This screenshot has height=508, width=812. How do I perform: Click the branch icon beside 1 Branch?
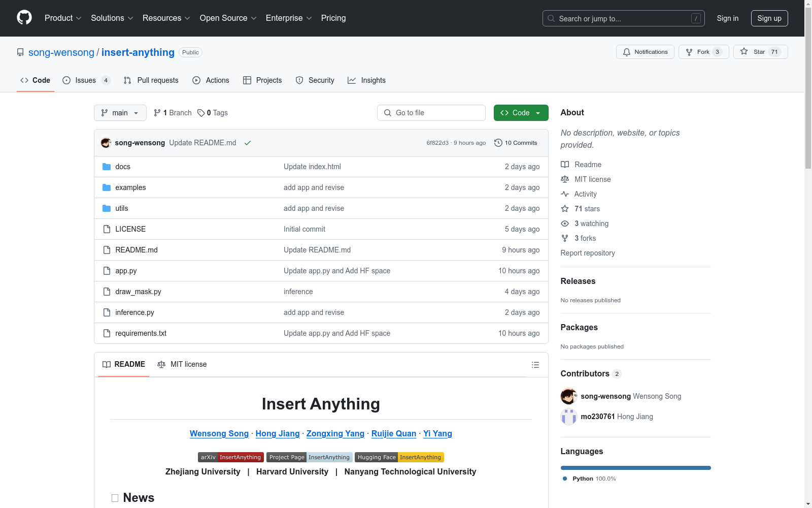(157, 113)
